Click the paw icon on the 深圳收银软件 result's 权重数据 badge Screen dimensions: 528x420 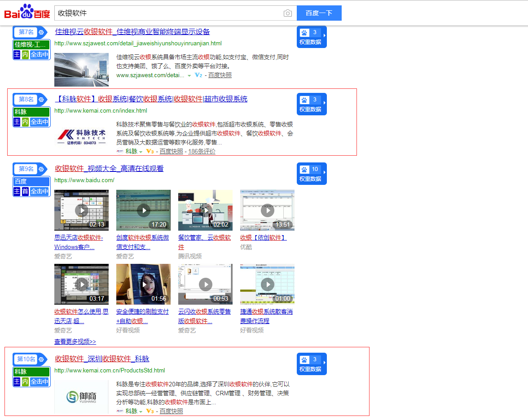pyautogui.click(x=304, y=360)
